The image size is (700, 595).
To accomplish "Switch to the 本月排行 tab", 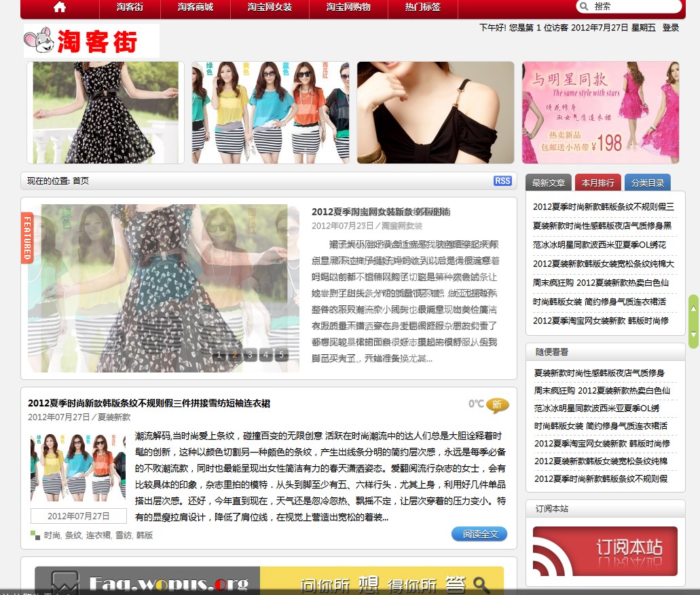I will (x=598, y=183).
